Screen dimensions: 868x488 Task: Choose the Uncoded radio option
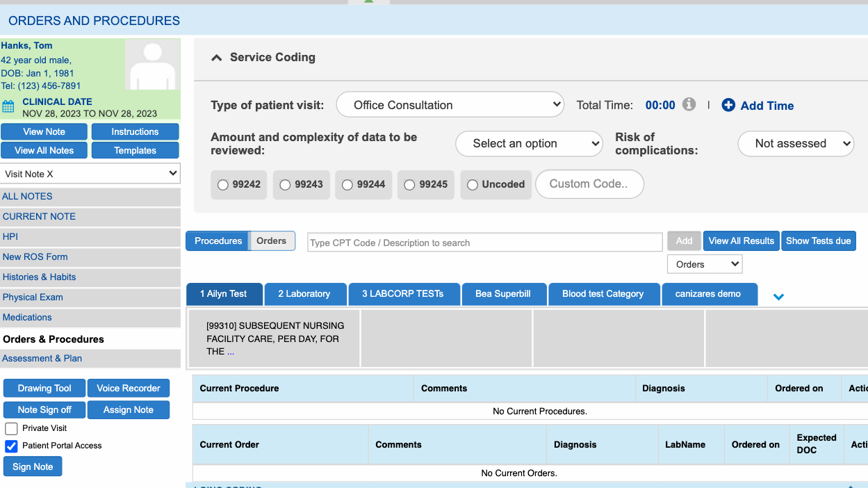pos(473,185)
